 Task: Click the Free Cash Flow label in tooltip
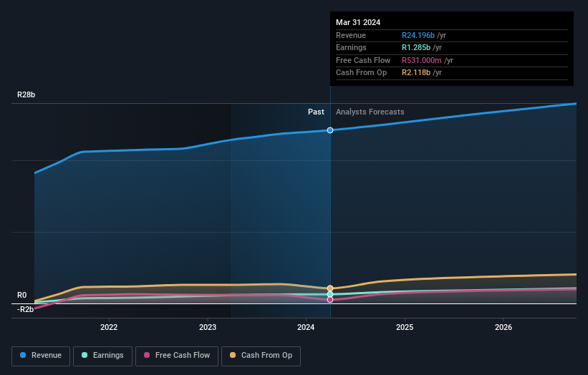[x=363, y=60]
